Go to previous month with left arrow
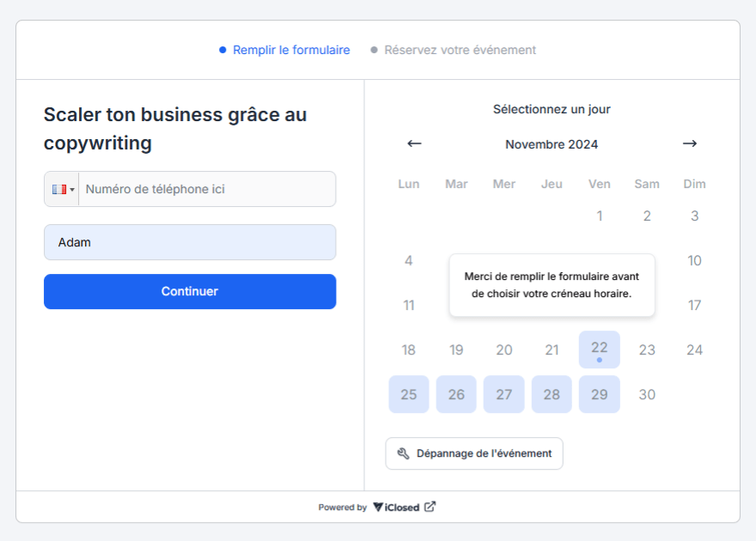756x541 pixels. [x=414, y=143]
